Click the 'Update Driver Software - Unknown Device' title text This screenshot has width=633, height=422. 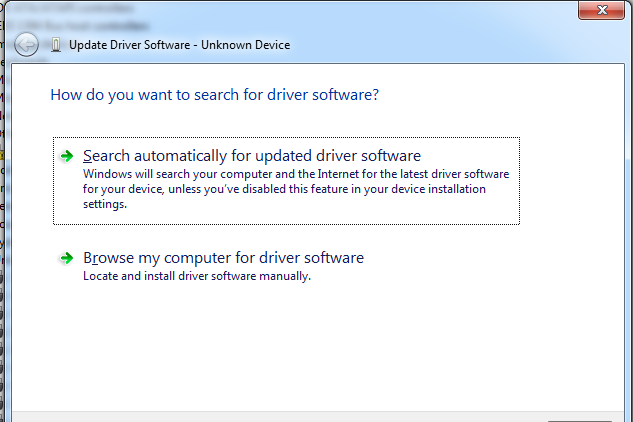point(179,45)
